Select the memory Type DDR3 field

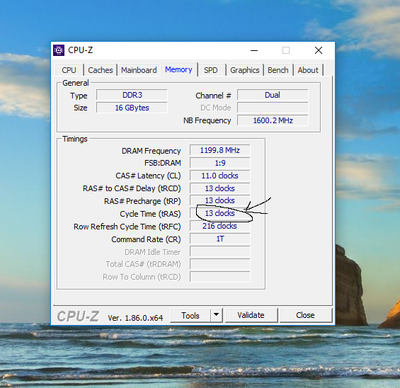pos(132,95)
